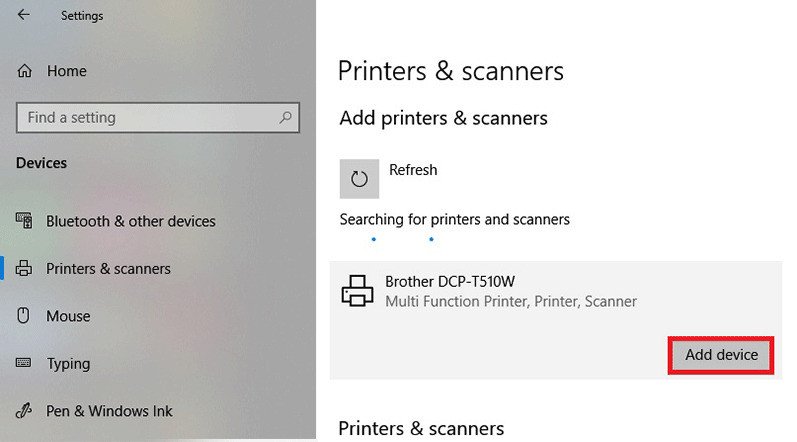This screenshot has height=442, width=797.
Task: Open Bluetooth & other devices settings
Action: 130,221
